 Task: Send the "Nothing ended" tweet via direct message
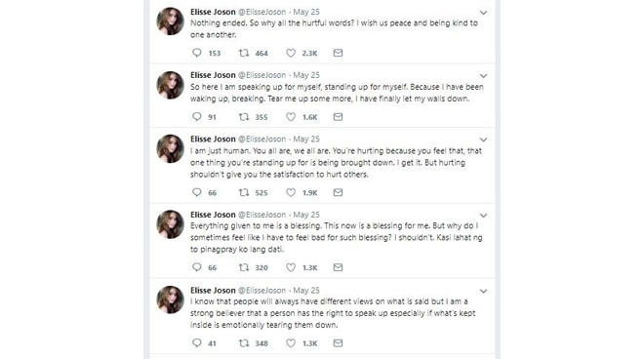338,53
